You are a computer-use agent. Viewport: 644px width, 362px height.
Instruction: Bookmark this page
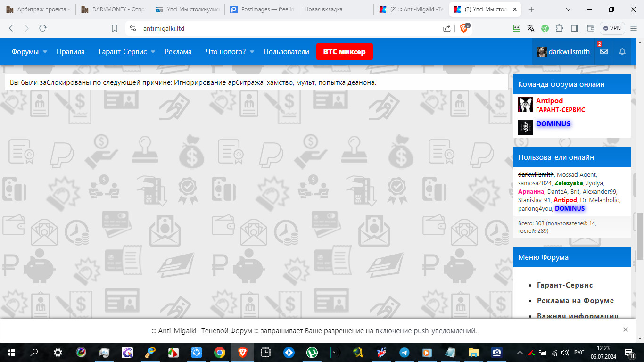click(115, 28)
